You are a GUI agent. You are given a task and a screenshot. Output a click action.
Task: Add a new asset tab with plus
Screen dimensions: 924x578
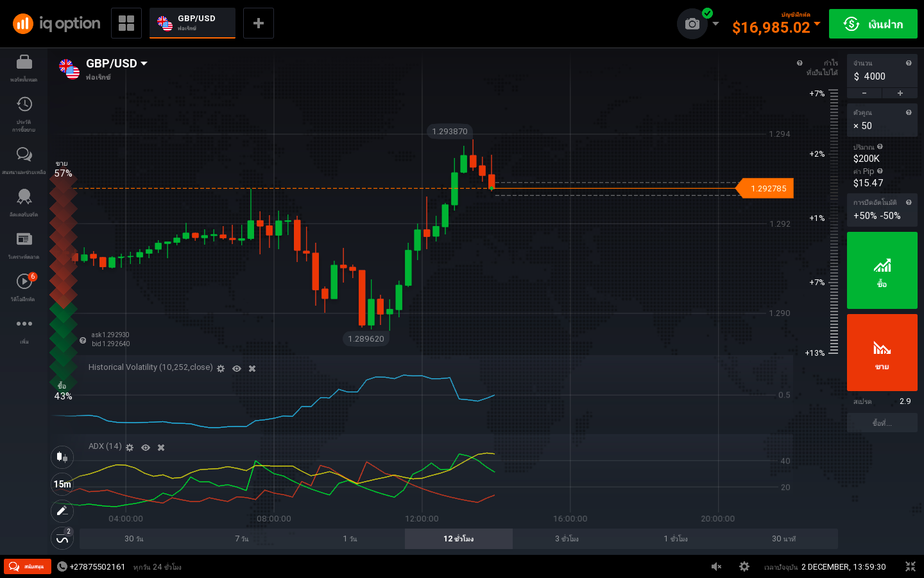pos(259,23)
